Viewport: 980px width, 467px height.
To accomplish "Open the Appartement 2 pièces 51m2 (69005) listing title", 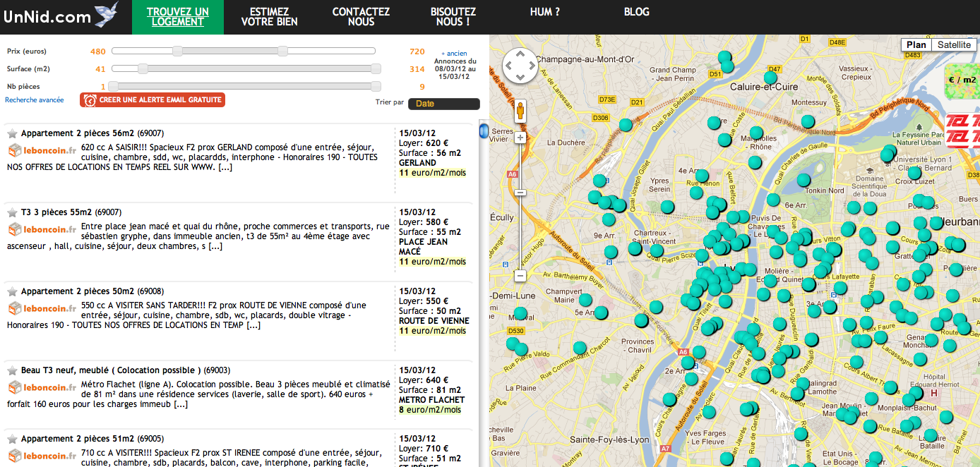I will pos(92,439).
